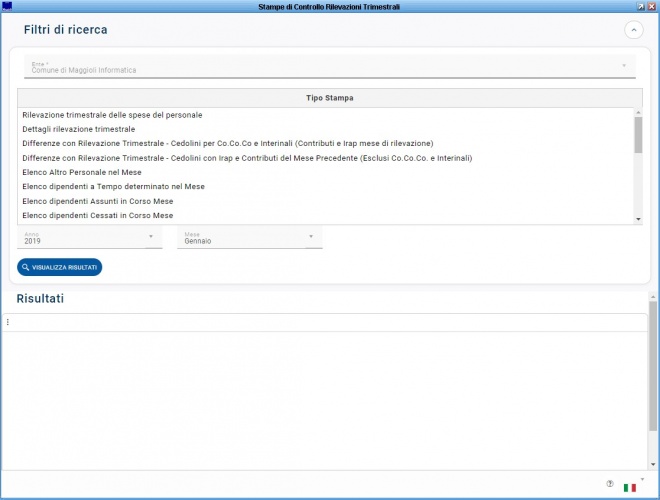Click the Italian flag language icon
Viewport: 660px width, 500px height.
tap(630, 488)
